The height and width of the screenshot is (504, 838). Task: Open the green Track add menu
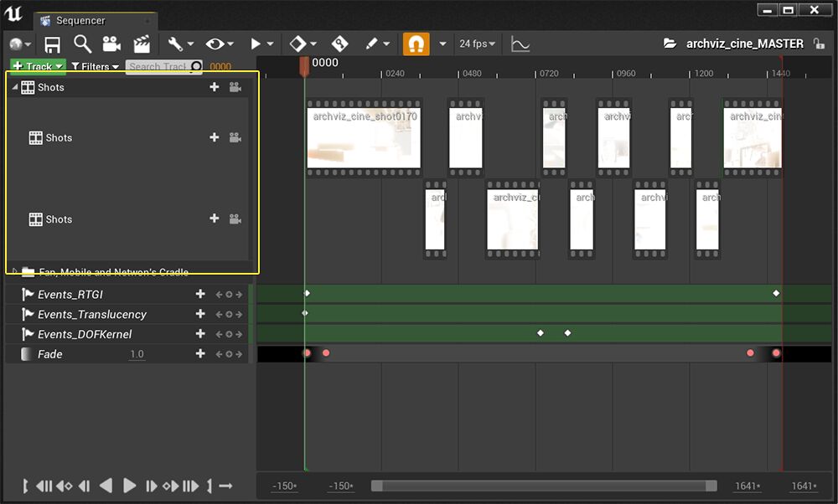tap(38, 66)
